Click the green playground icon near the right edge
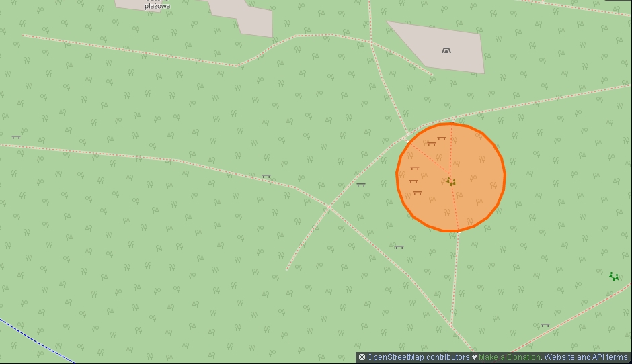This screenshot has height=364, width=632. coord(614,276)
